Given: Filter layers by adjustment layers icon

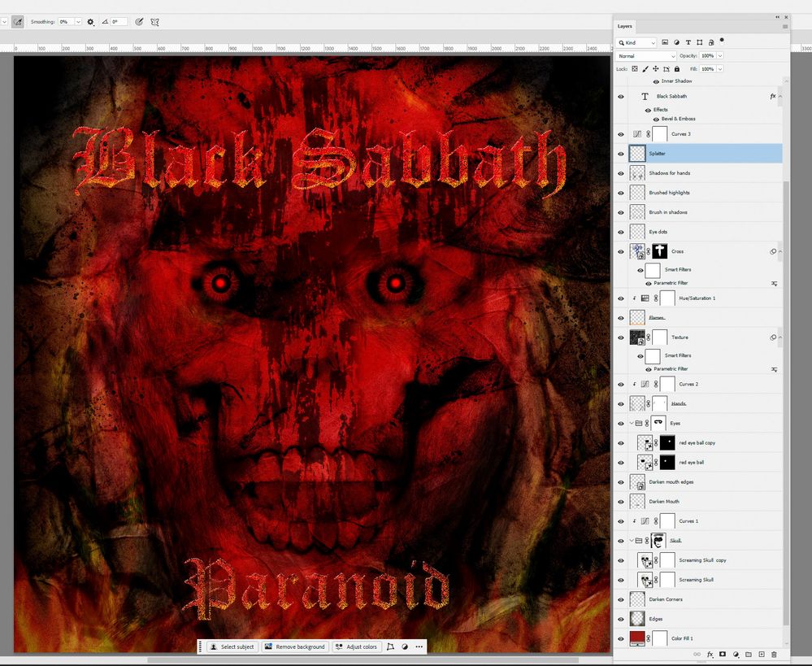Looking at the screenshot, I should [x=676, y=42].
